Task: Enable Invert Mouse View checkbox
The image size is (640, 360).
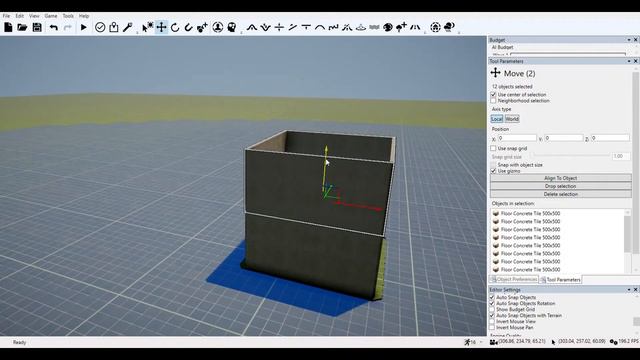Action: pyautogui.click(x=492, y=322)
